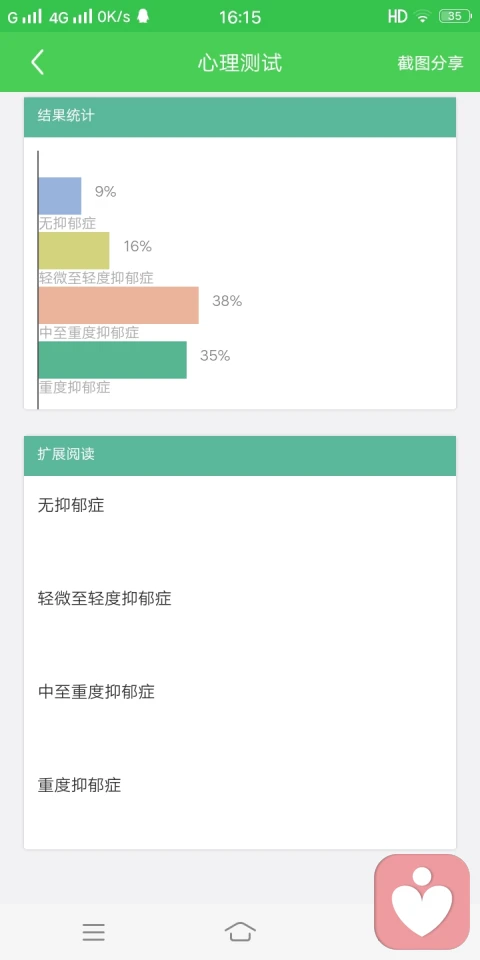Tap the pink heart app icon
Viewport: 480px width, 960px height.
click(422, 902)
